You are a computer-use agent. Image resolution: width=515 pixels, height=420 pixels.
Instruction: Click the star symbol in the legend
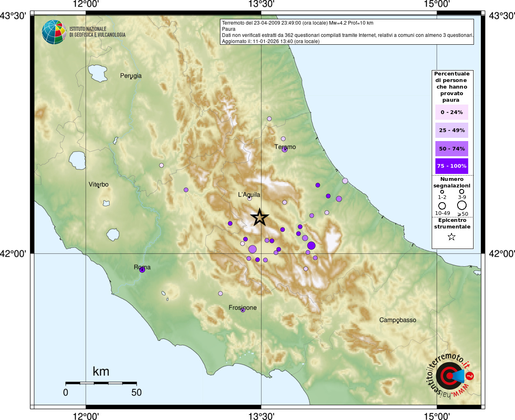(x=451, y=237)
